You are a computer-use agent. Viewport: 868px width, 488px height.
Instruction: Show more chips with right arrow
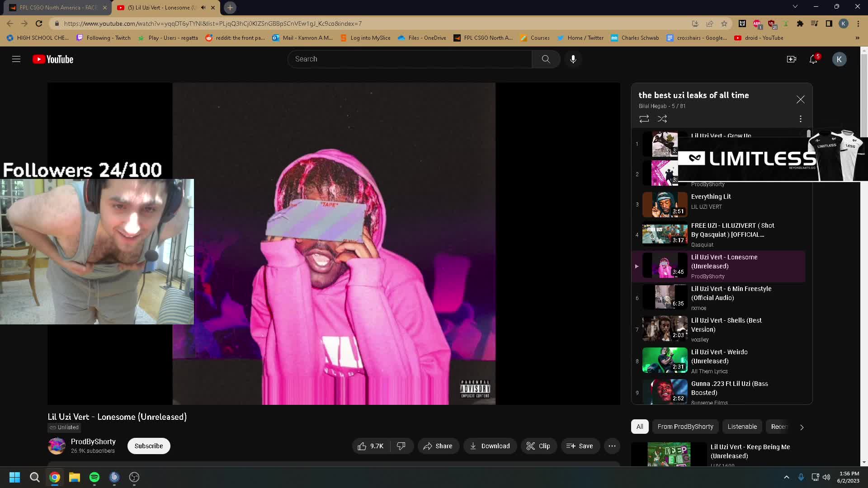tap(802, 427)
